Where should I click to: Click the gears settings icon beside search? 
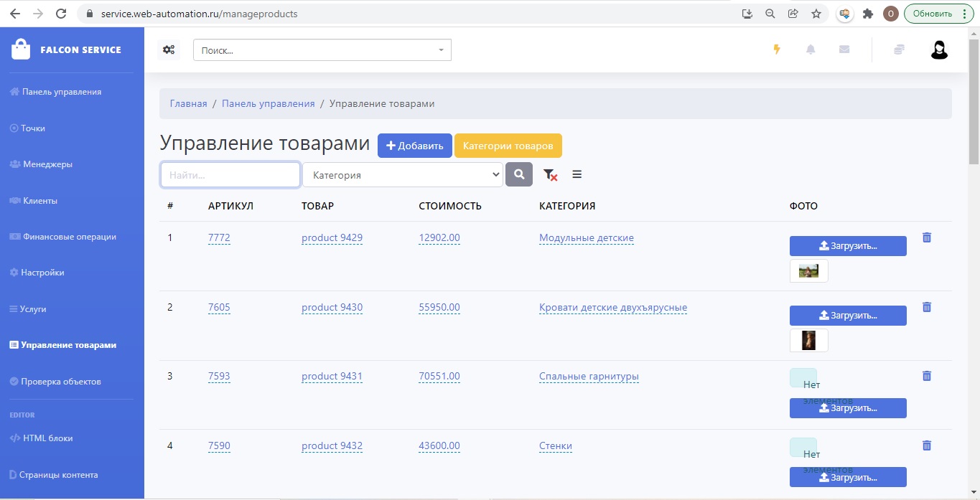pos(169,49)
